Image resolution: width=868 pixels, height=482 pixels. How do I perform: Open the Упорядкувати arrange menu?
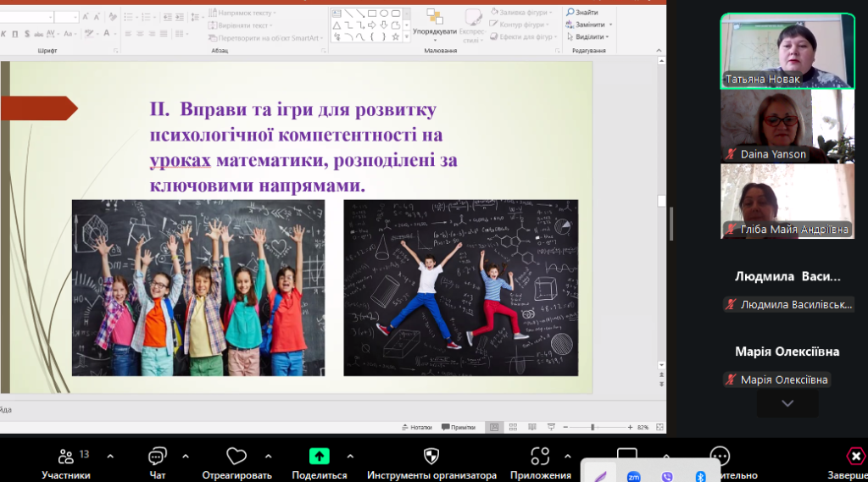pos(435,24)
